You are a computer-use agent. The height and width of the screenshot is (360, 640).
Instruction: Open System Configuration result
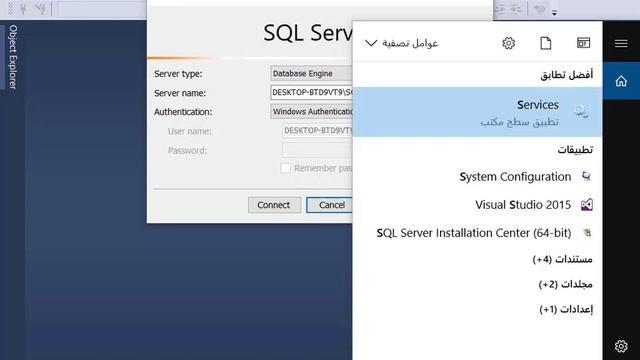(x=477, y=177)
